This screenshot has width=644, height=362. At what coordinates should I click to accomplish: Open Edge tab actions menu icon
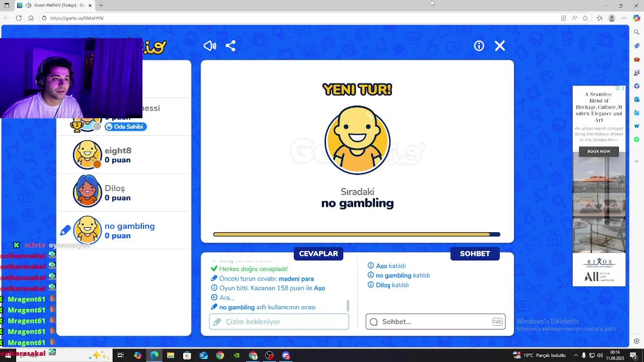6,6
